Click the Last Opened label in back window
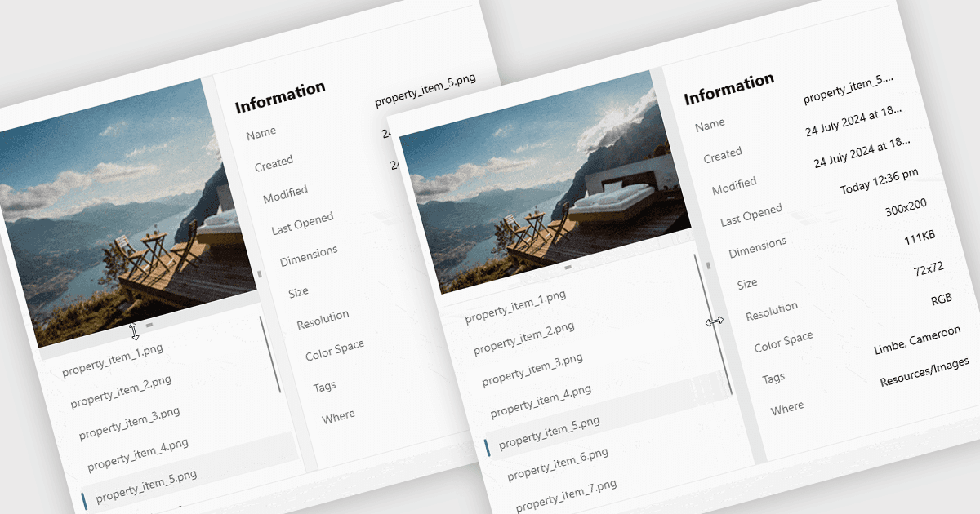The image size is (980, 514). coord(302,224)
